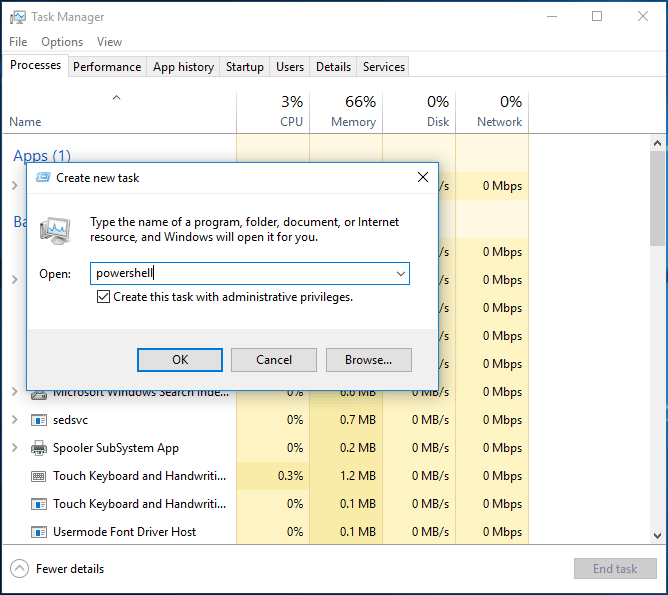Select the Processes tab
This screenshot has height=595, width=668.
35,65
